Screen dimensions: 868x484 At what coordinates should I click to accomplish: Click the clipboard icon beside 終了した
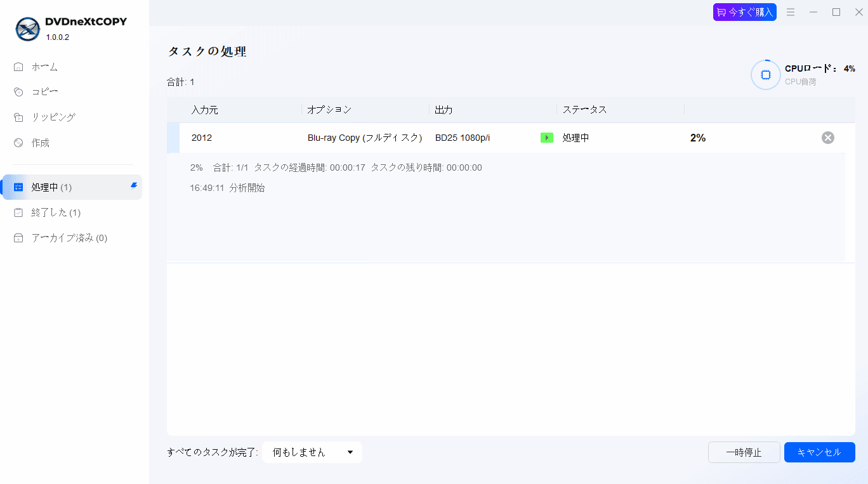click(x=18, y=213)
